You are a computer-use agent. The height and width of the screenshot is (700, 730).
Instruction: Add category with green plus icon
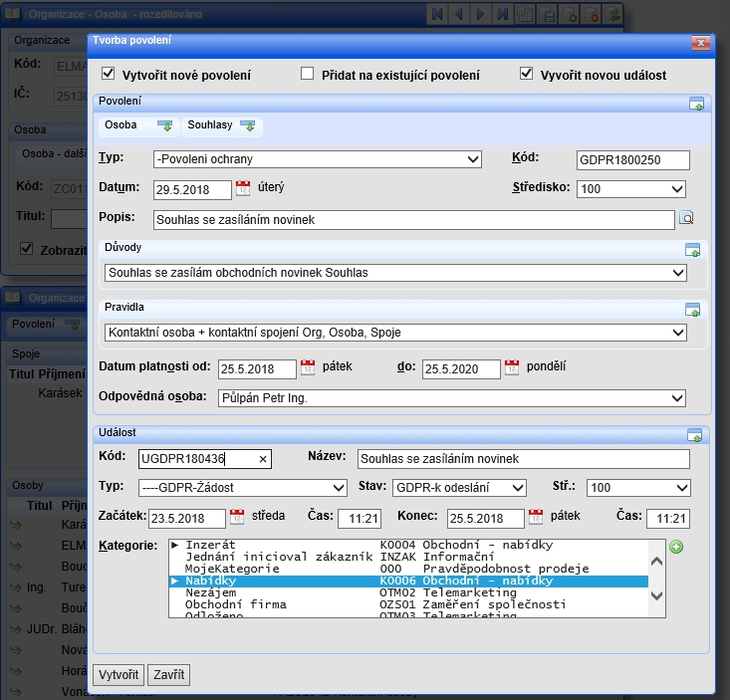(676, 547)
